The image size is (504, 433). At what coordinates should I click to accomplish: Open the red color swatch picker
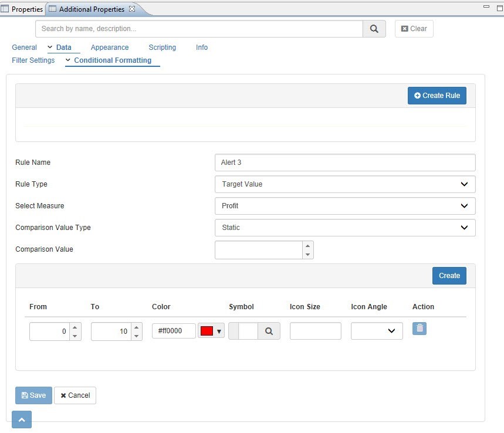pyautogui.click(x=211, y=331)
